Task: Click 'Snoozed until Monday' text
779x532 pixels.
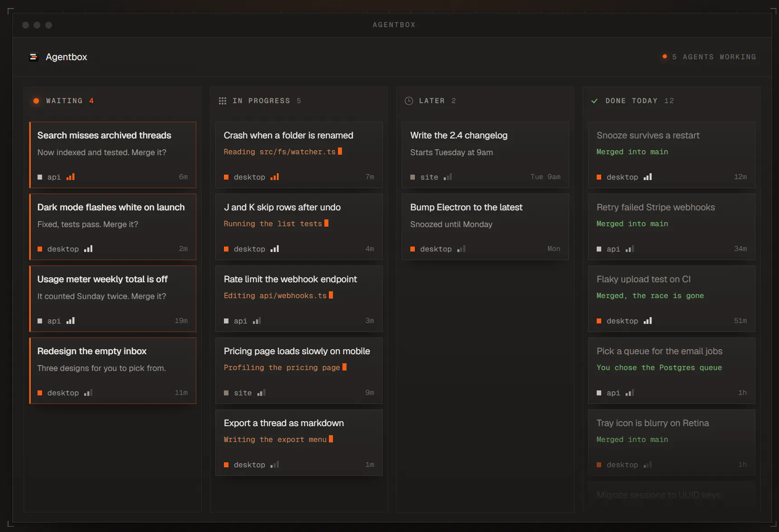Action: (x=451, y=224)
